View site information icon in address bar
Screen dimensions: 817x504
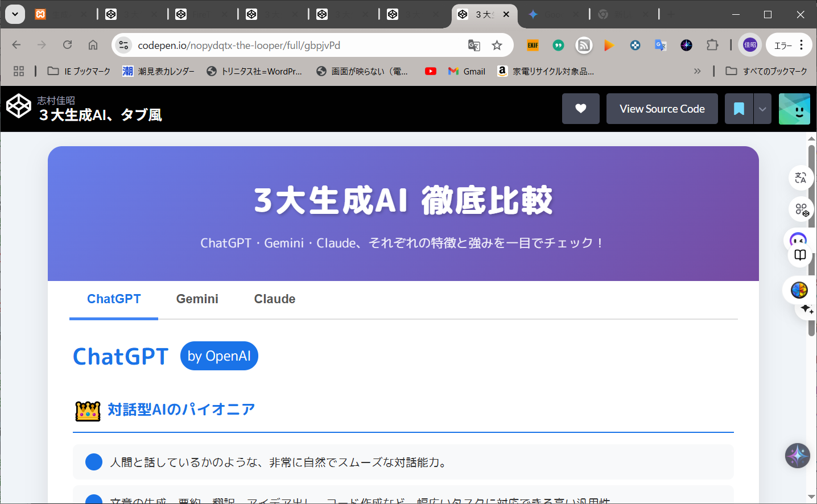tap(123, 45)
